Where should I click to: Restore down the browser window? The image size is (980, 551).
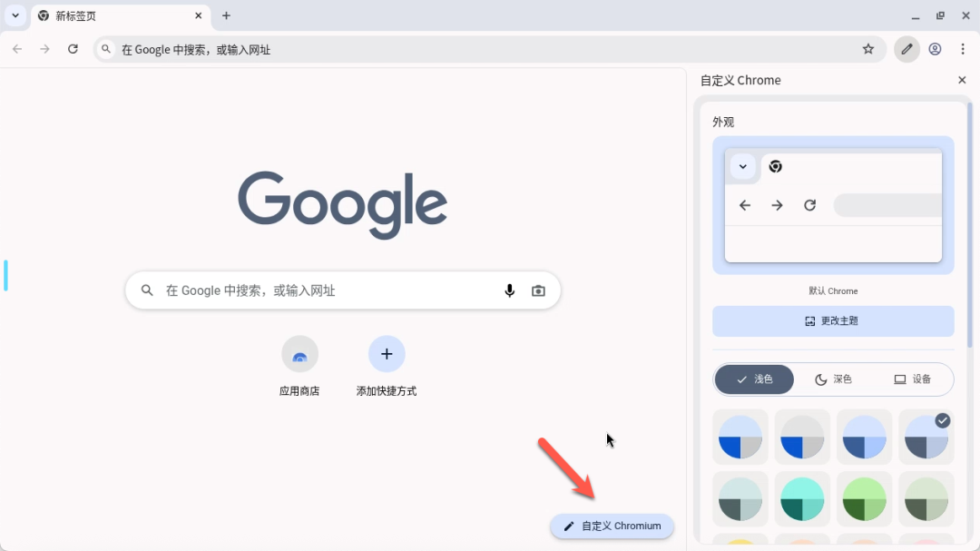coord(941,15)
